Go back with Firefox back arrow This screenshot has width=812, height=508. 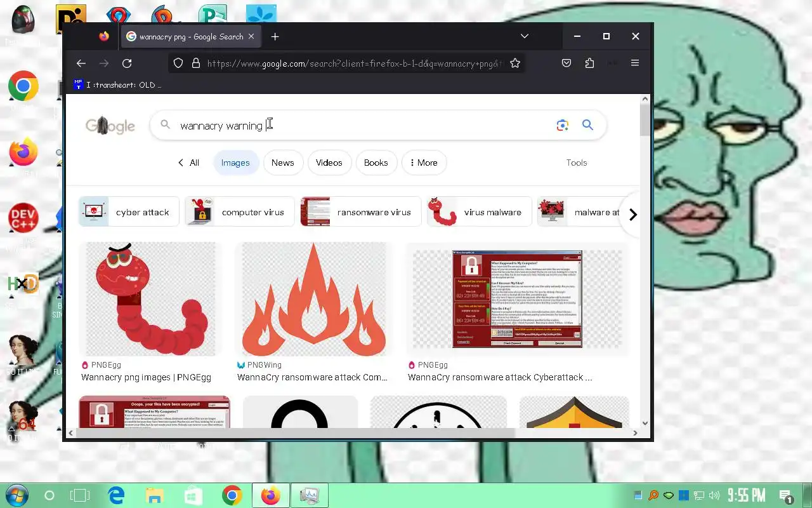[x=81, y=63]
